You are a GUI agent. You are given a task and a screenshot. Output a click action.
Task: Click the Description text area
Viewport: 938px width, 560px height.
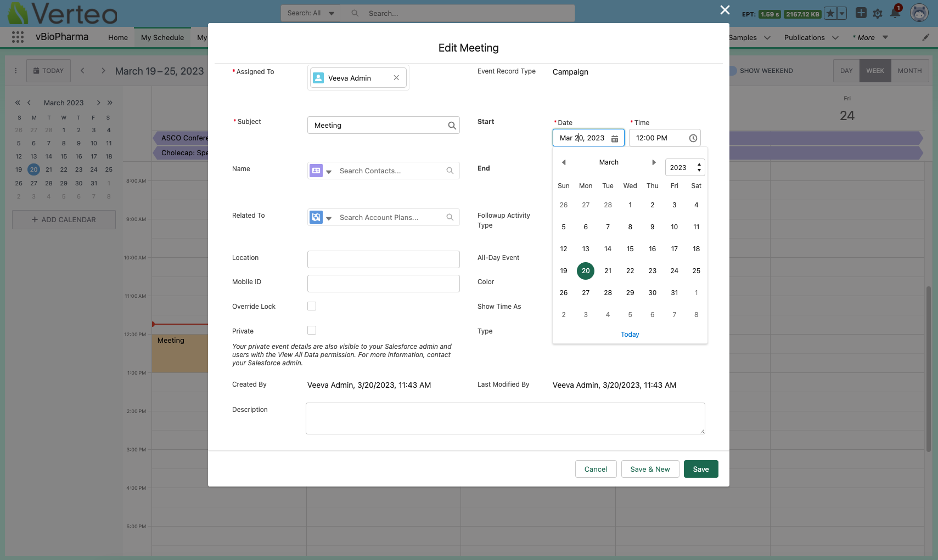click(x=505, y=418)
